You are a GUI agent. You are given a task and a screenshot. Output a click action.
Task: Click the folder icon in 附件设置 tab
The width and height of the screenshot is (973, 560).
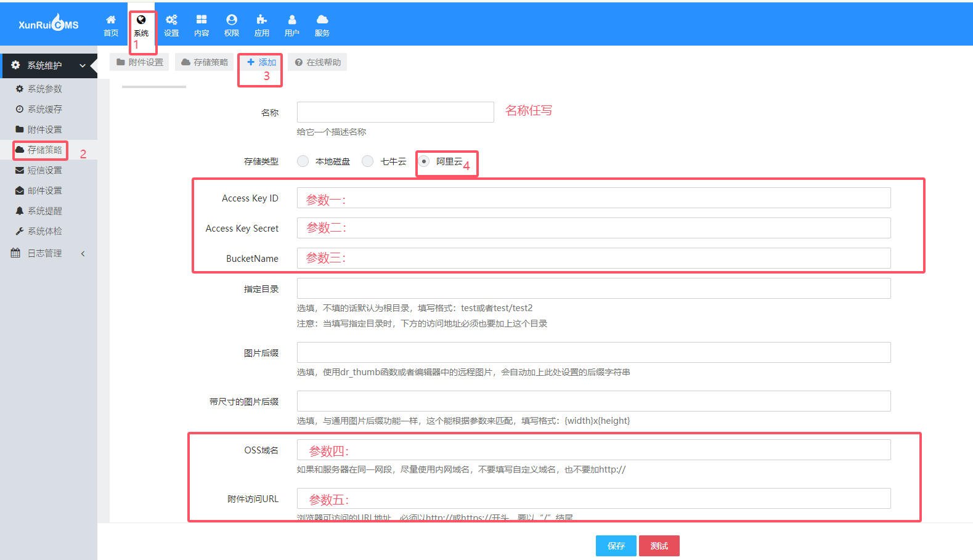coord(121,62)
